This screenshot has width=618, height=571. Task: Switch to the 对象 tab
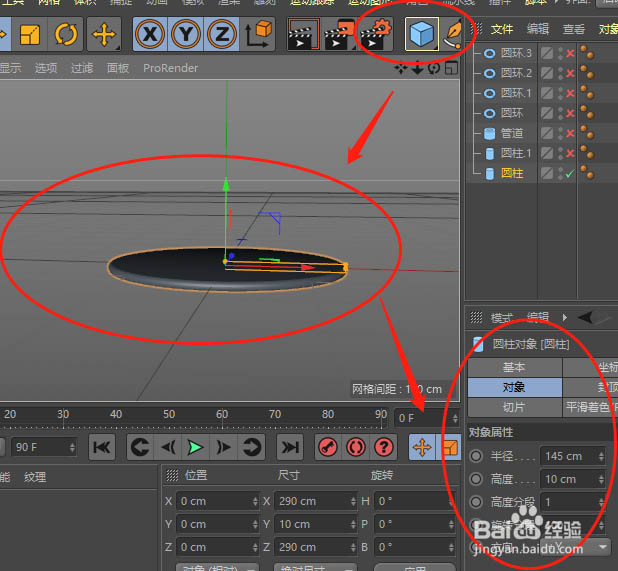tap(514, 387)
